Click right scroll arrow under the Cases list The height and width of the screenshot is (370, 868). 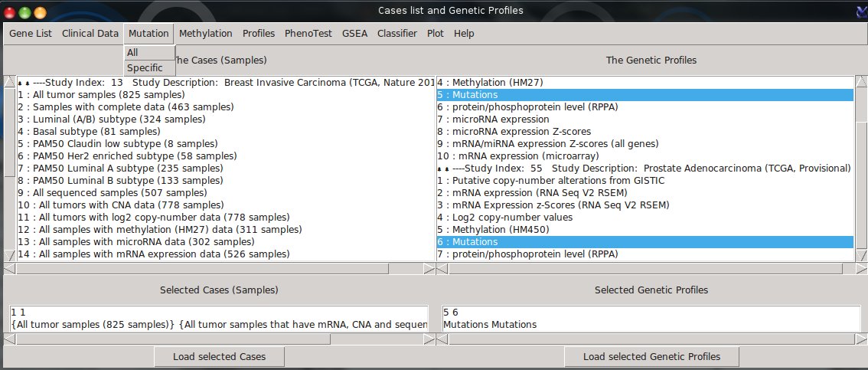[430, 269]
